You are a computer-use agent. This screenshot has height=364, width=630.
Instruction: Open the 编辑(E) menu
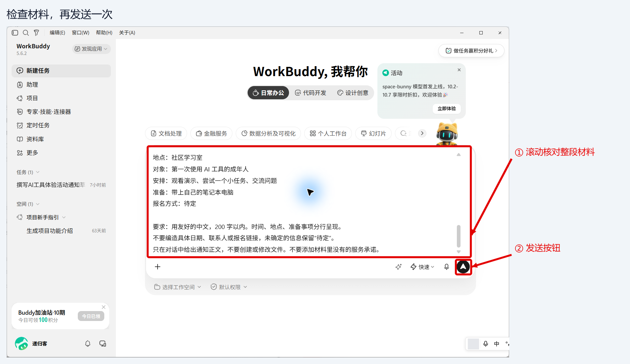pyautogui.click(x=57, y=33)
